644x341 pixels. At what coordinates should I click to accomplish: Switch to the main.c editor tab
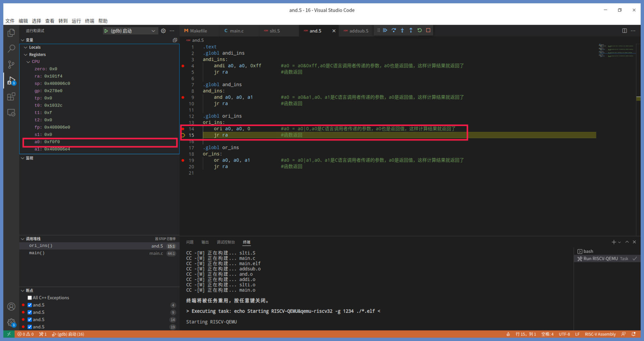236,31
